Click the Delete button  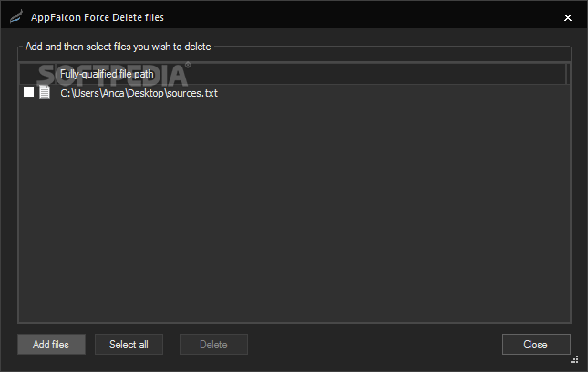click(x=213, y=345)
